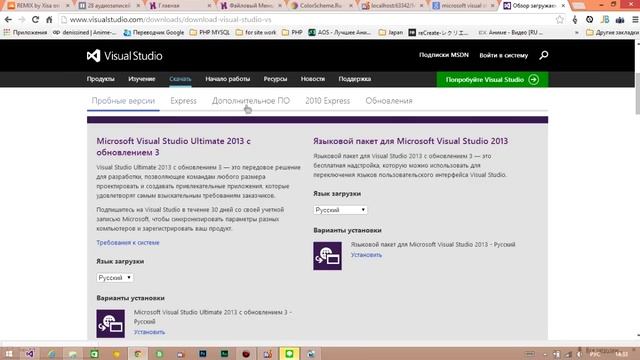This screenshot has height=360, width=640.
Task: Click the browser forward arrow
Action: (x=22, y=19)
